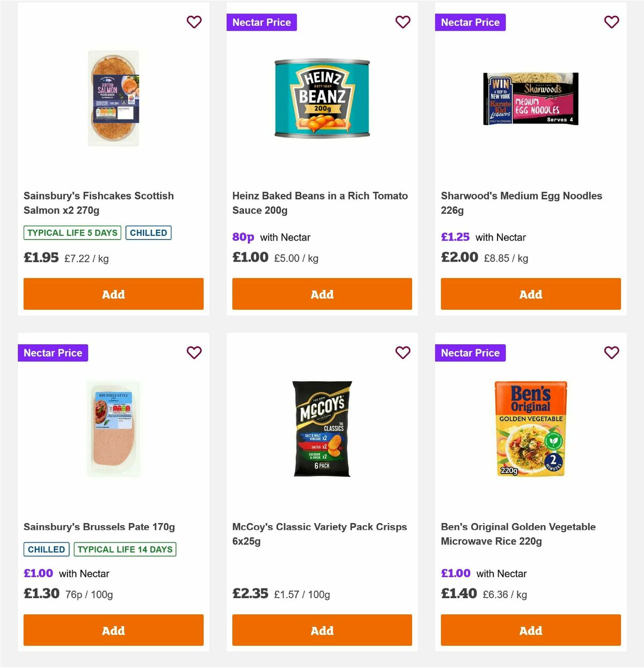Click the heart on Sainsbury's Brussels Pate

click(194, 353)
